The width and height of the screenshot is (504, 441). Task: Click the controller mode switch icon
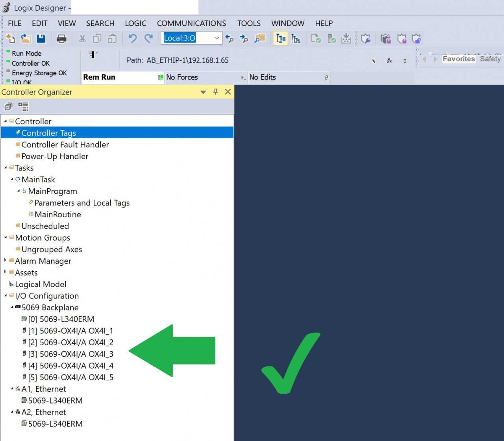[93, 55]
